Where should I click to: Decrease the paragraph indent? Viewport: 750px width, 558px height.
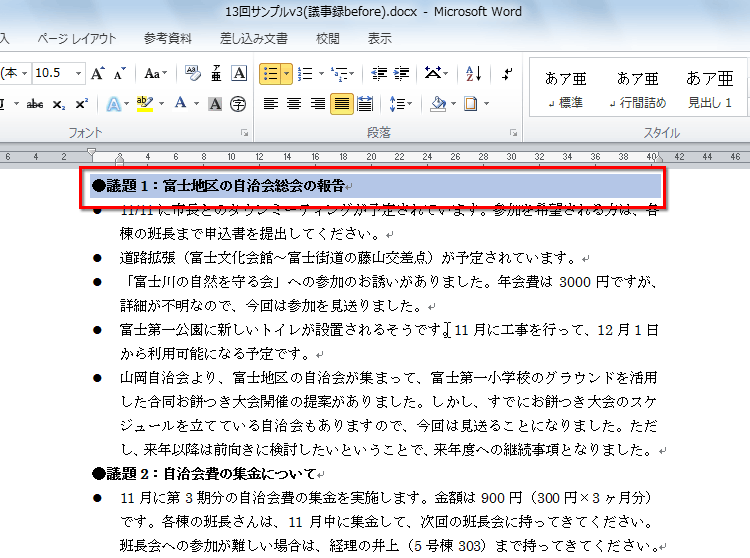click(379, 74)
